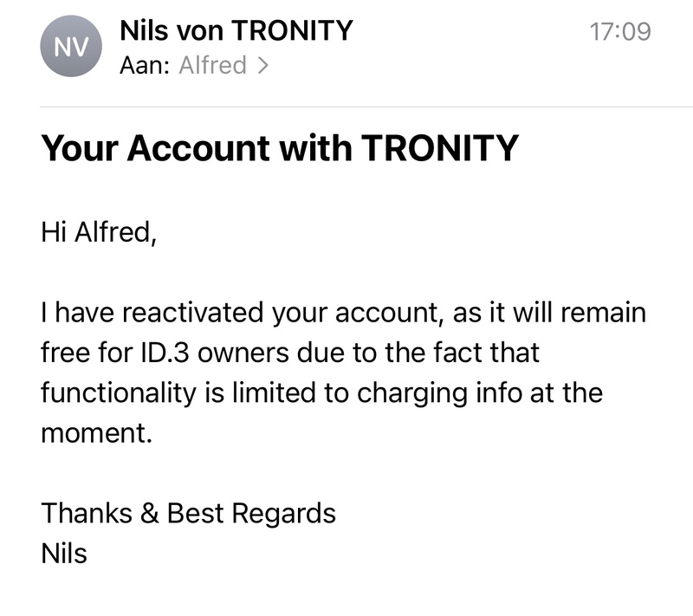Screen dimensions: 693x616
Task: Click the 17:09 timestamp
Action: coord(619,31)
